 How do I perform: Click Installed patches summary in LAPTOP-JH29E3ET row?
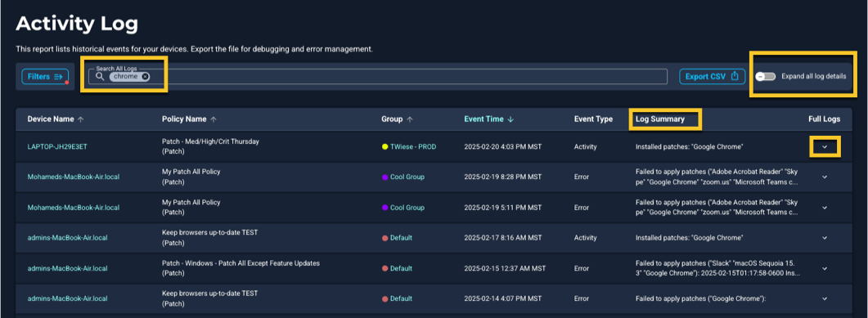689,146
